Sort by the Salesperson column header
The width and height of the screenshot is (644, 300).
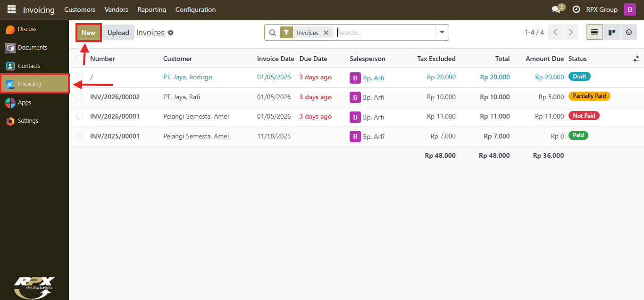pos(368,59)
